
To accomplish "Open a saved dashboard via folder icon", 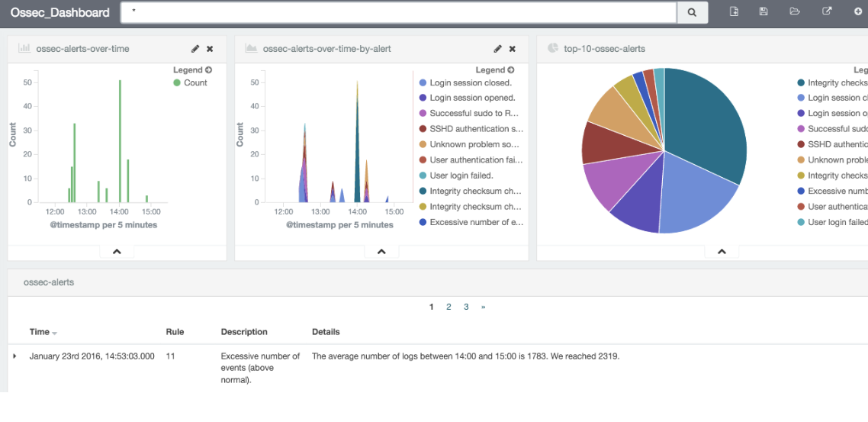I will pos(795,11).
